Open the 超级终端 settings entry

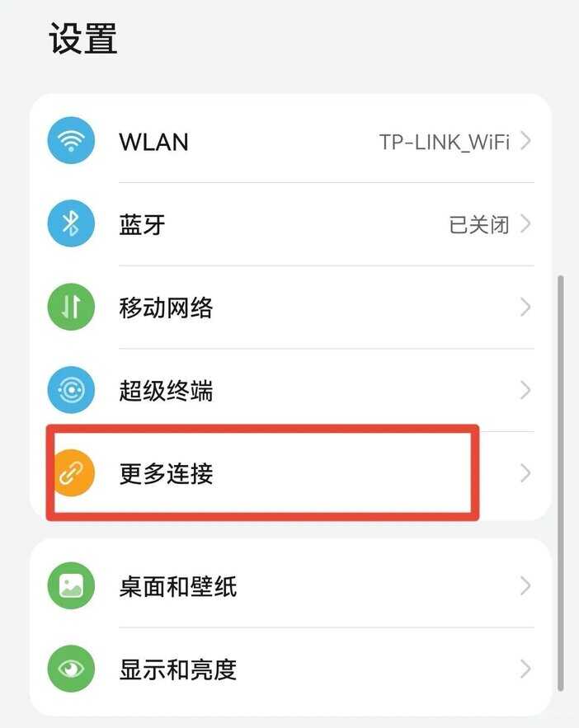[290, 390]
